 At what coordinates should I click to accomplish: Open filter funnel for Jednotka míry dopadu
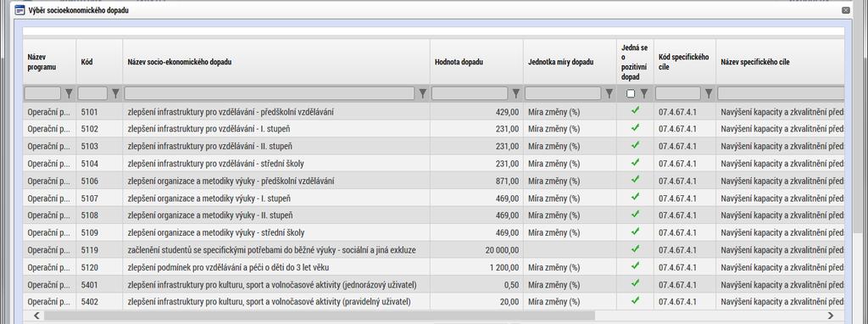[609, 93]
